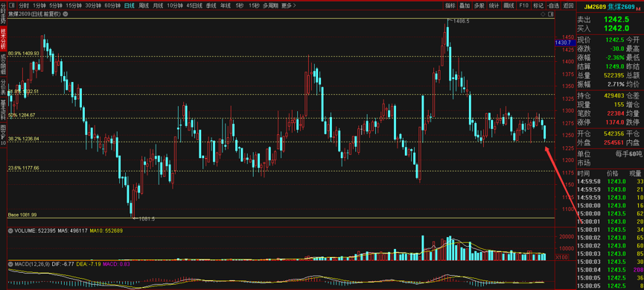Screen dimensions: 644x290
Task: Click the MACD(12,26,9) indicator label
Action: (x=32, y=264)
